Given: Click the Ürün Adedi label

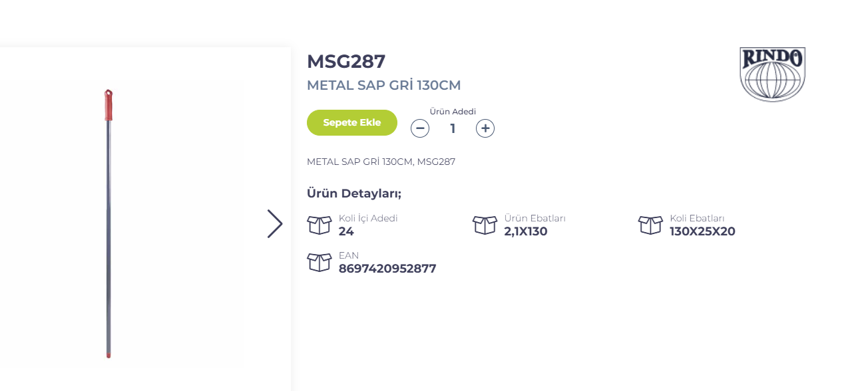Looking at the screenshot, I should [453, 112].
